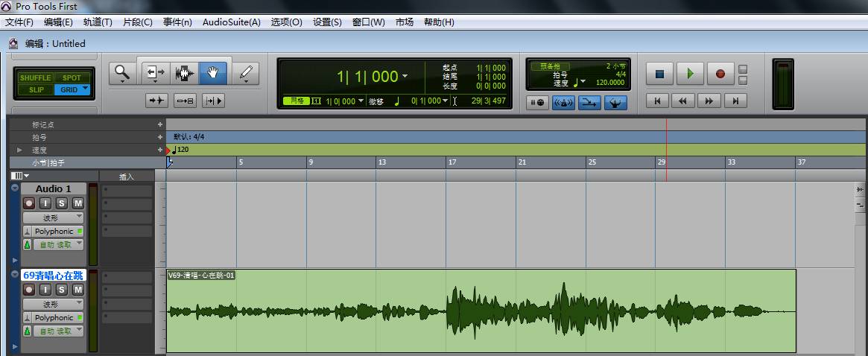Select the Grabber hand tool
This screenshot has width=868, height=356.
[214, 72]
